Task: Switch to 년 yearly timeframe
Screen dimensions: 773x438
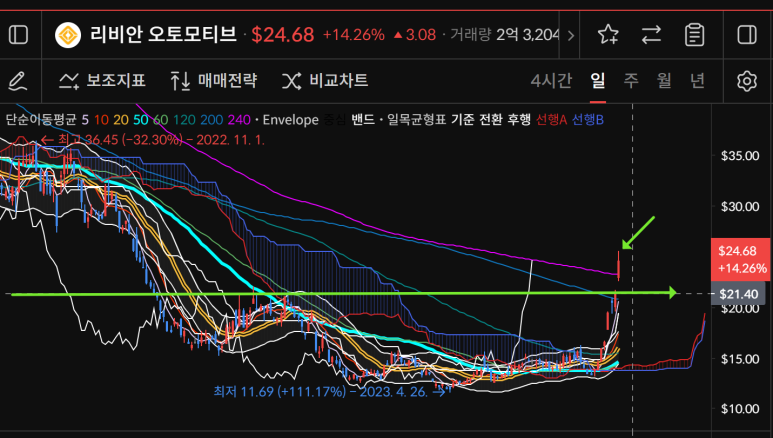Action: [697, 80]
